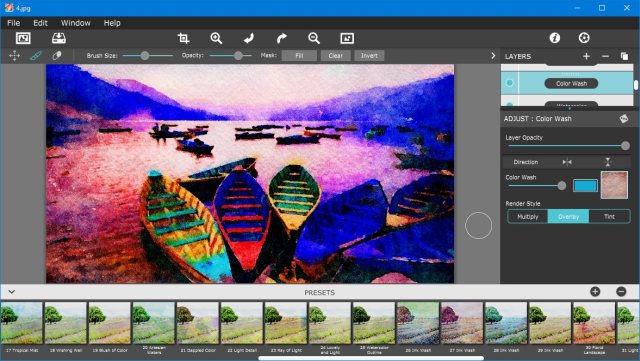
Task: Flip the direction vertically
Action: [x=608, y=162]
